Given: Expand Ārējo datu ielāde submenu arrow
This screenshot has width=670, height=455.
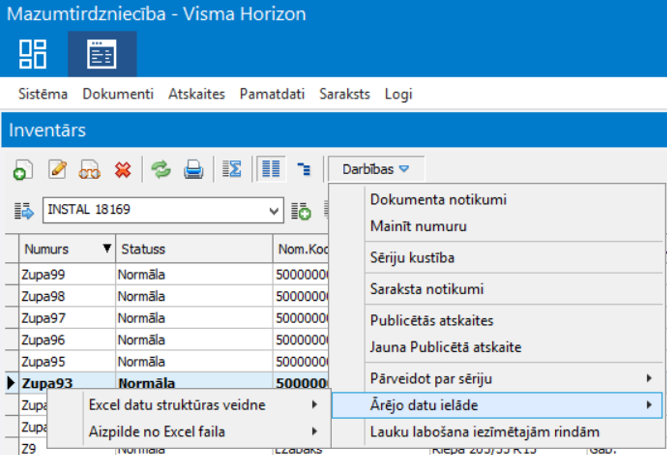Looking at the screenshot, I should (x=649, y=405).
